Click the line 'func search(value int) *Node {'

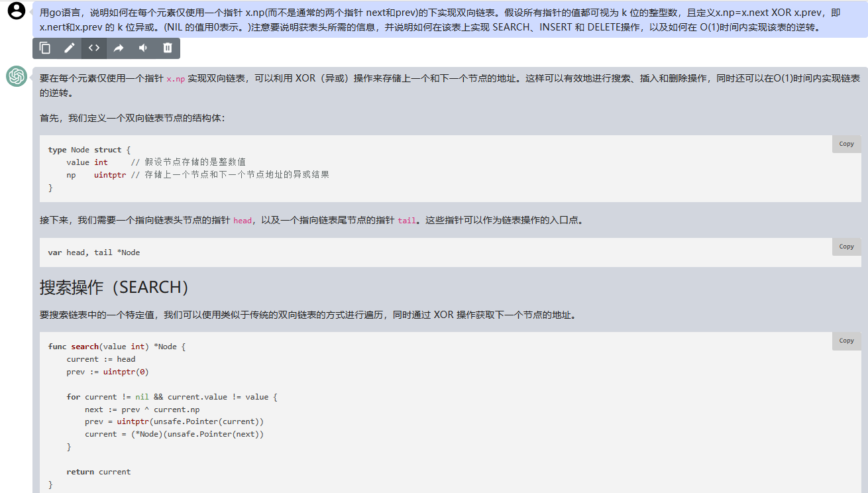point(117,347)
